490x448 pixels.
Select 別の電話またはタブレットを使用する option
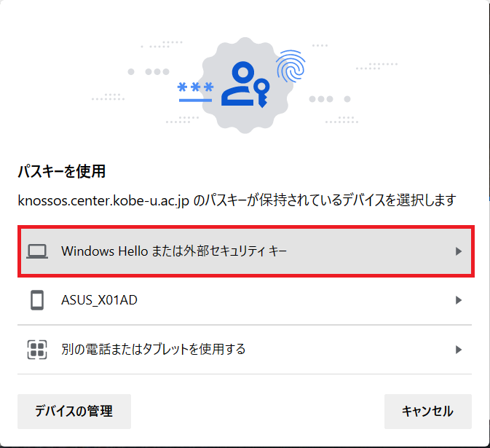pyautogui.click(x=245, y=349)
